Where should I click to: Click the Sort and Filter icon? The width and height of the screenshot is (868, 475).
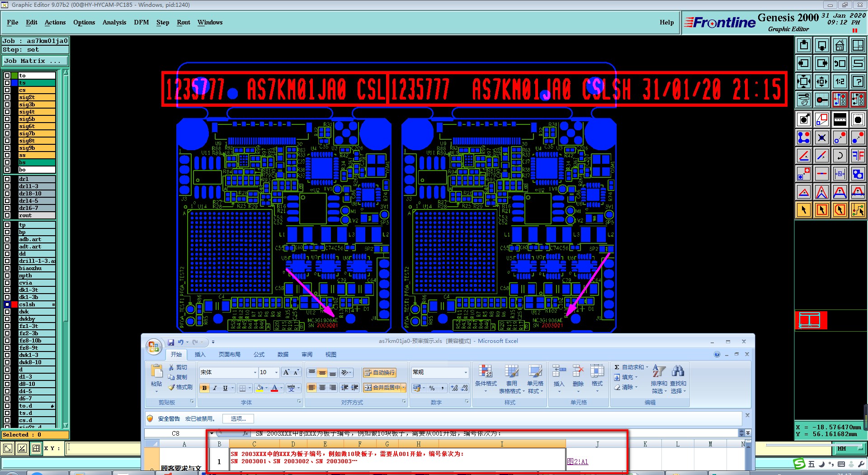pos(659,371)
